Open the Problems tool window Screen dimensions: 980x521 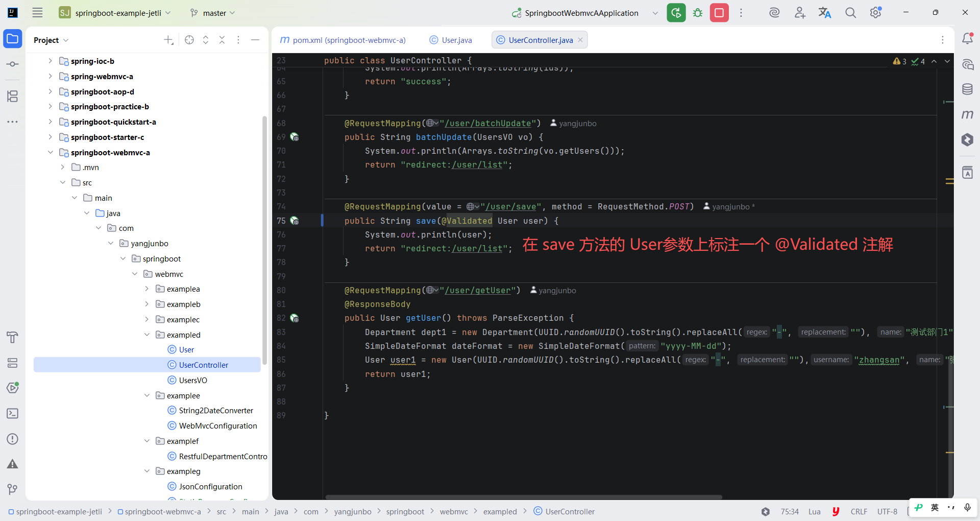pos(13,439)
